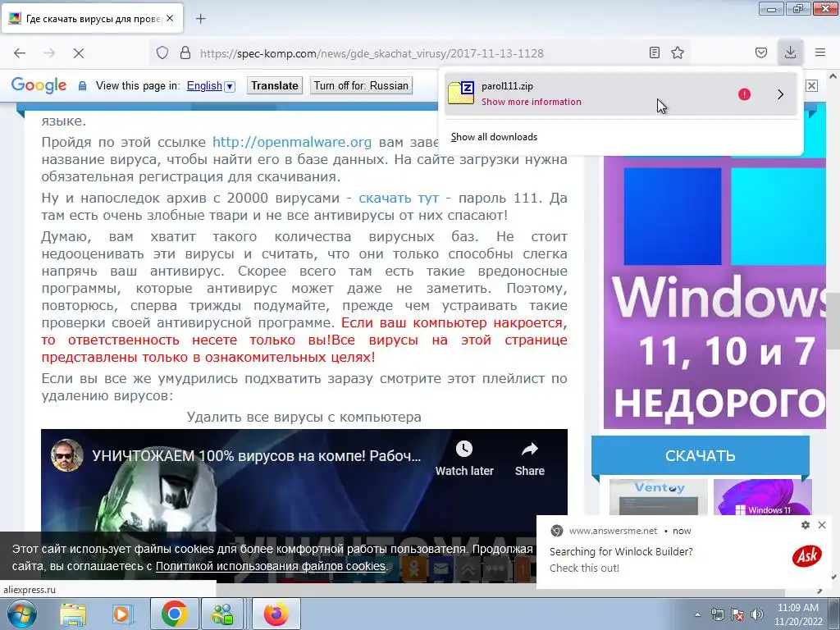Click the scrollbar up arrow
Viewport: 840px width, 630px height.
[833, 76]
